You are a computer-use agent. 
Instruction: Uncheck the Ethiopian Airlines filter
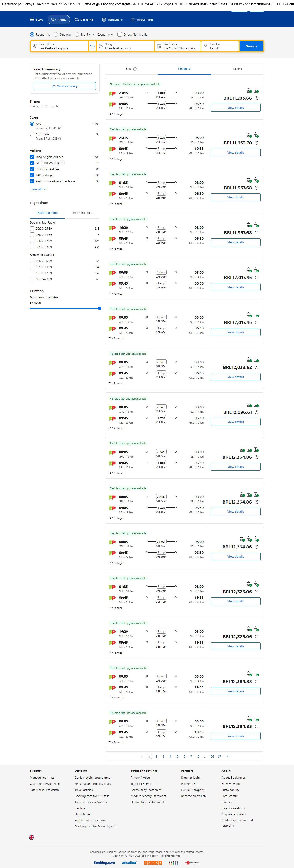(x=32, y=169)
